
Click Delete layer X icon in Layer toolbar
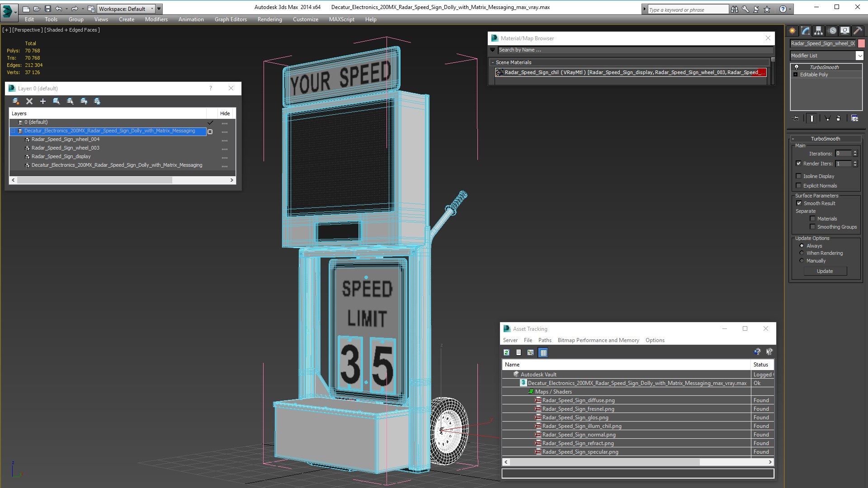(29, 101)
